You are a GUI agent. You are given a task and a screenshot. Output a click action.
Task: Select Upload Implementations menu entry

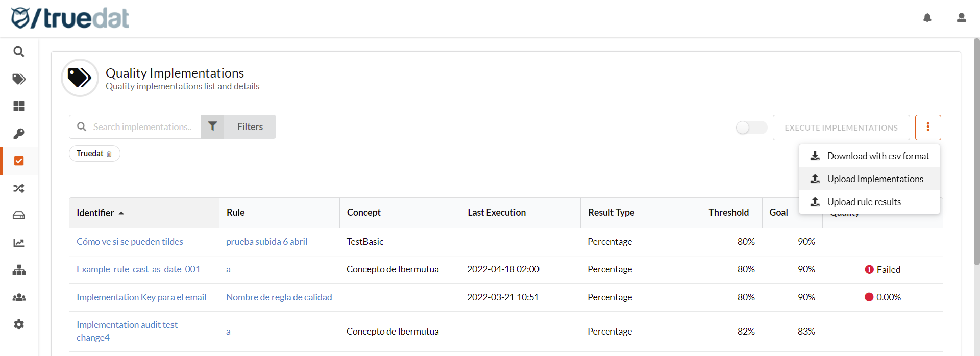(x=874, y=179)
